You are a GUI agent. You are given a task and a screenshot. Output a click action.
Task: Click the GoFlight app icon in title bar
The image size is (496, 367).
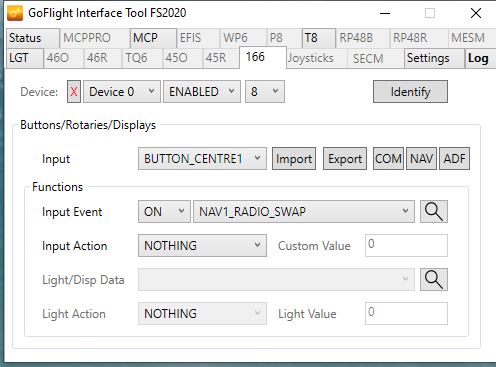(x=15, y=13)
